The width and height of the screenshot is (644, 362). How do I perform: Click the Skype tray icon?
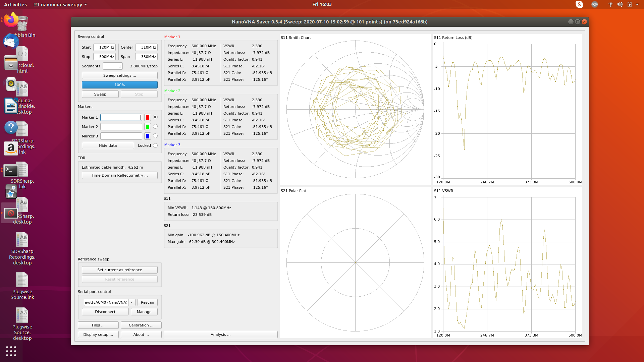(579, 4)
